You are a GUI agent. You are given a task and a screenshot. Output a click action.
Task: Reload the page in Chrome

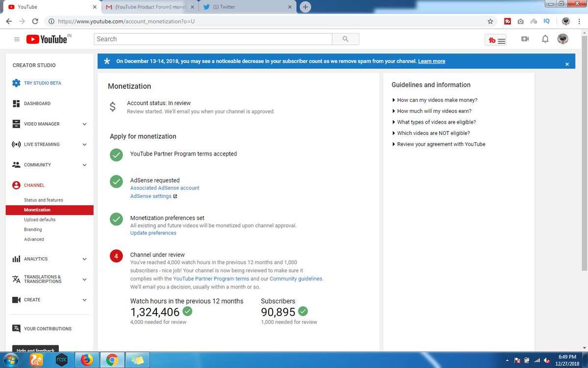35,22
